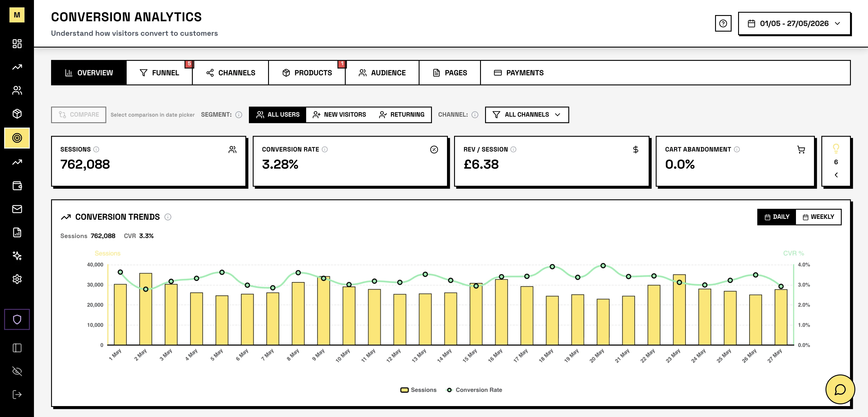Screen dimensions: 868x417
Task: Click the Sessions 762,088 metric card
Action: coord(149,161)
